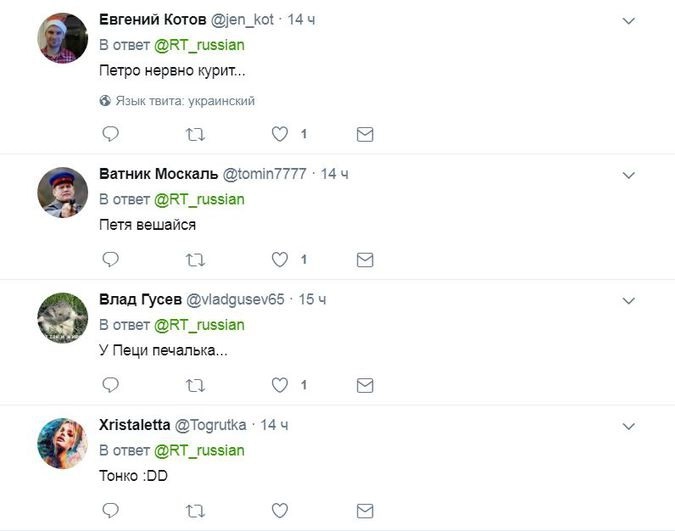
Task: Retweet 'У Пеци печалька...' tweet
Action: [x=196, y=385]
